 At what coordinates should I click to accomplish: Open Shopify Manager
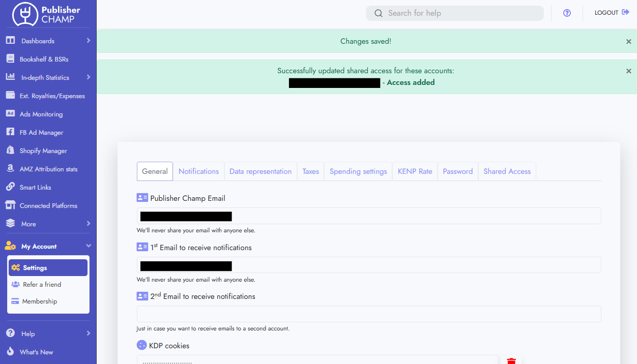43,151
